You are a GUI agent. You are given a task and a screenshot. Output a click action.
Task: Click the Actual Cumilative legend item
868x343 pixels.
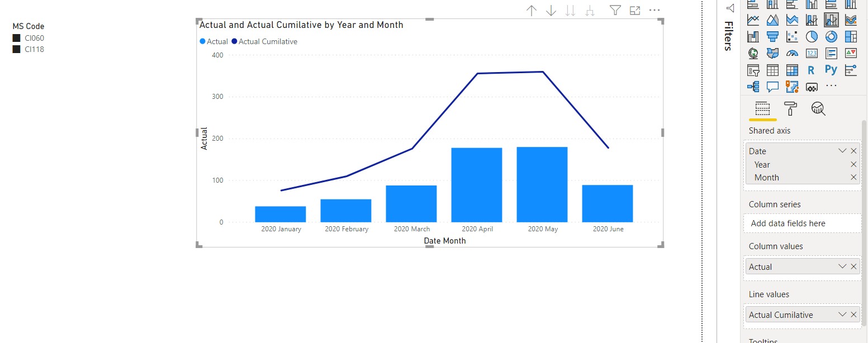point(264,41)
